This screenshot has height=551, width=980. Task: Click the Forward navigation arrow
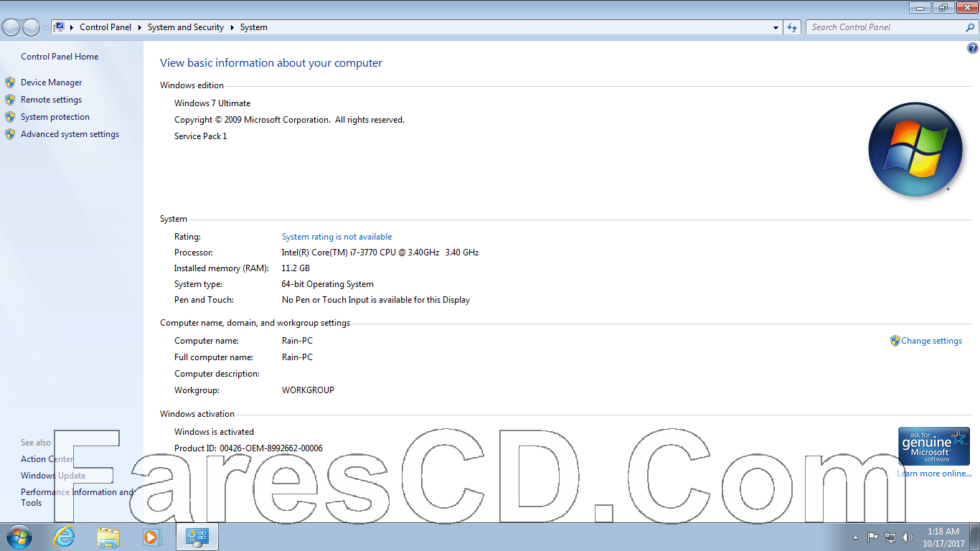pyautogui.click(x=31, y=27)
